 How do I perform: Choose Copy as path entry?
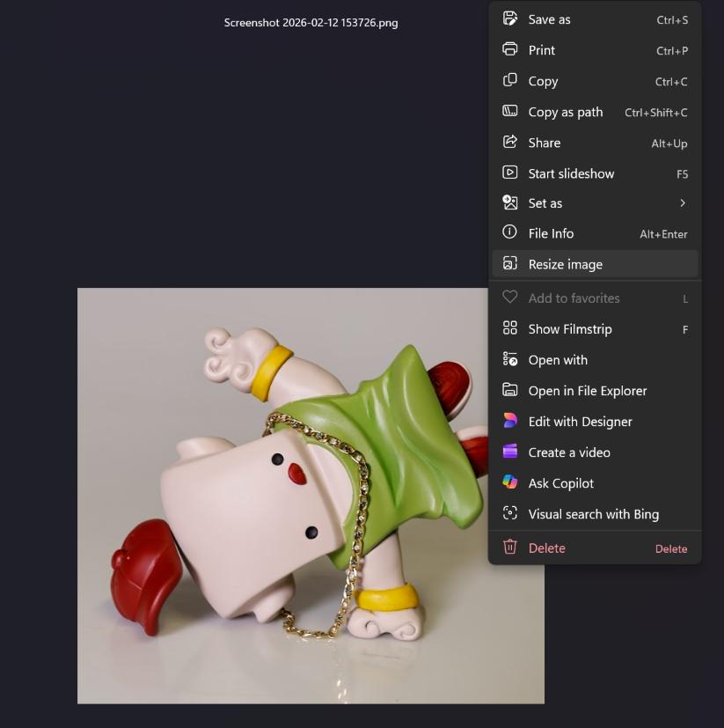pyautogui.click(x=595, y=112)
